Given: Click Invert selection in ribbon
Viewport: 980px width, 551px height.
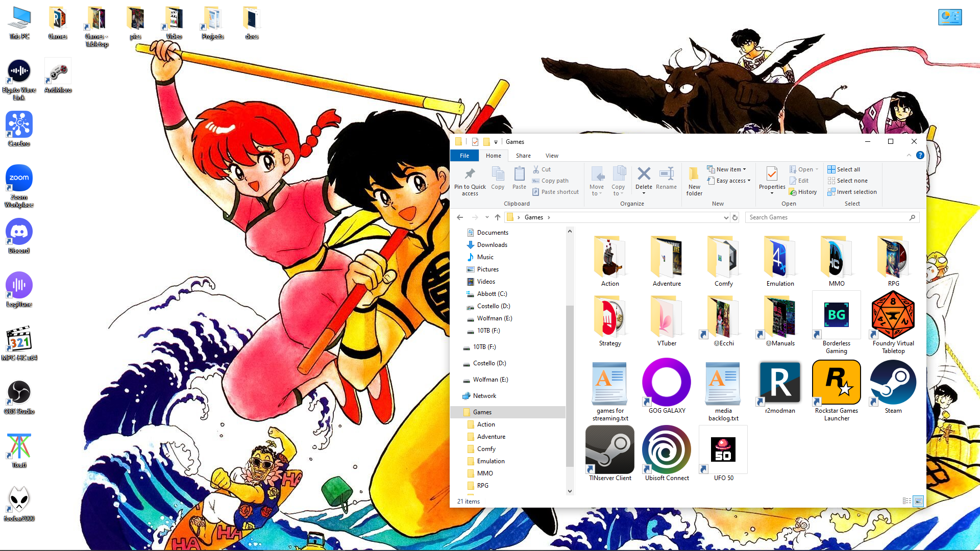Looking at the screenshot, I should coord(852,192).
